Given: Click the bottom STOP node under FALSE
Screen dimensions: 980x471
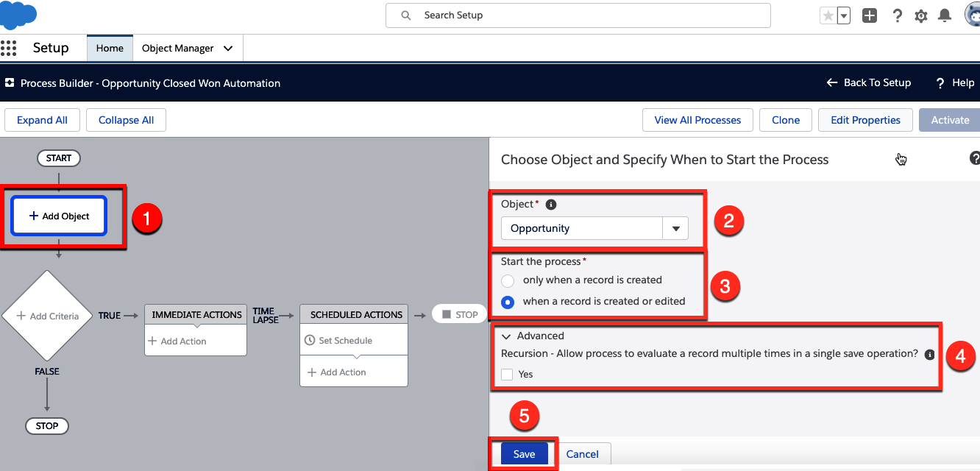Looking at the screenshot, I should (x=47, y=426).
